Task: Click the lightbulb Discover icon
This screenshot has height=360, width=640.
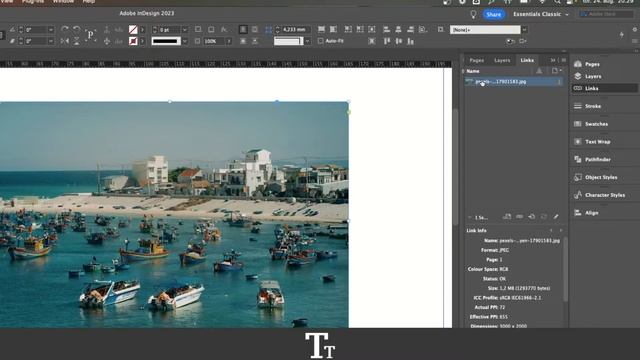Action: [x=473, y=14]
